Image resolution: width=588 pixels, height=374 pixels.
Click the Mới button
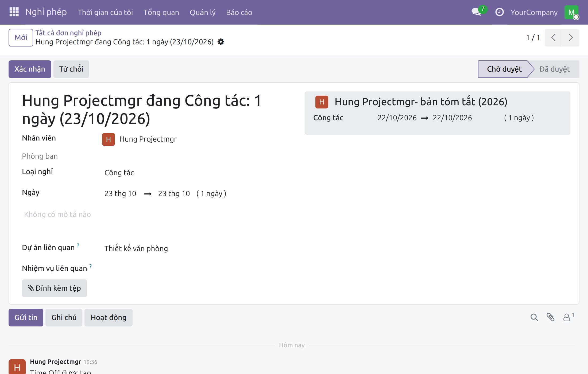21,37
